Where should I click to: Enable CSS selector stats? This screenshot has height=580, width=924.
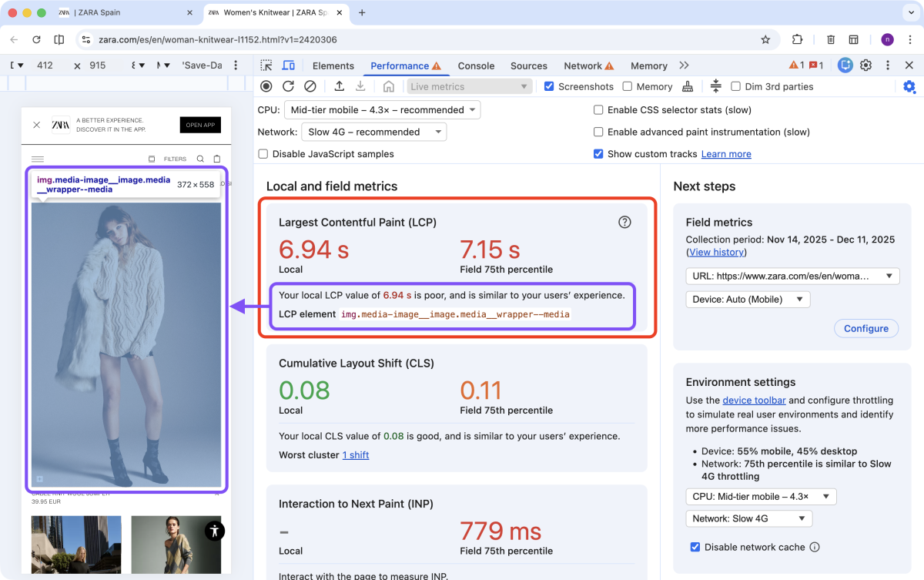(598, 109)
